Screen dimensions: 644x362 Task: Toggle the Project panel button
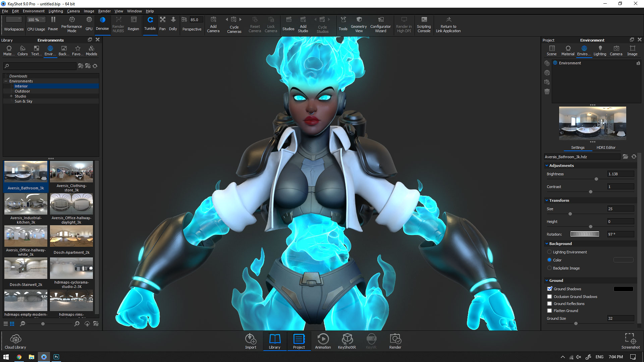coord(299,341)
